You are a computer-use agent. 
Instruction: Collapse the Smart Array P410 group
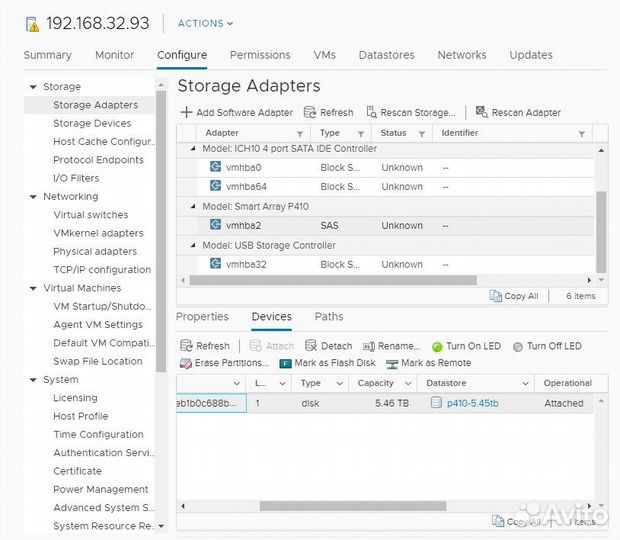coord(193,206)
